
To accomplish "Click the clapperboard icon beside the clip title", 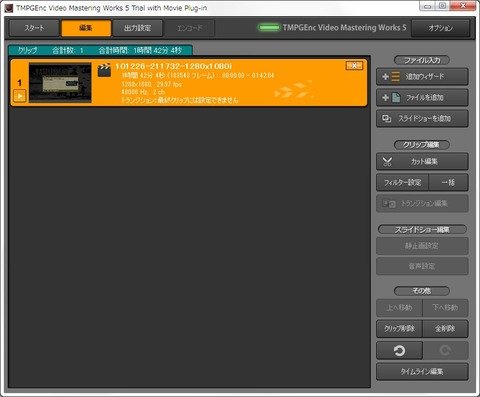I will tap(104, 70).
